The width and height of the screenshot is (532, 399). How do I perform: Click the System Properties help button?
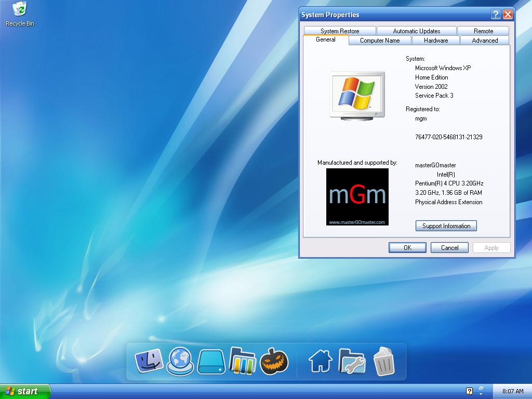tap(495, 14)
